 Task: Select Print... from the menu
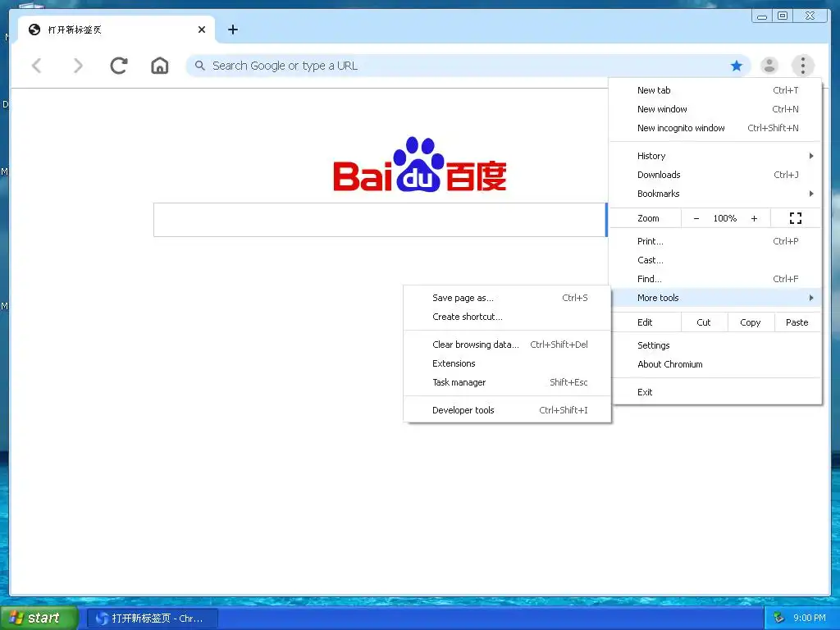coord(715,241)
